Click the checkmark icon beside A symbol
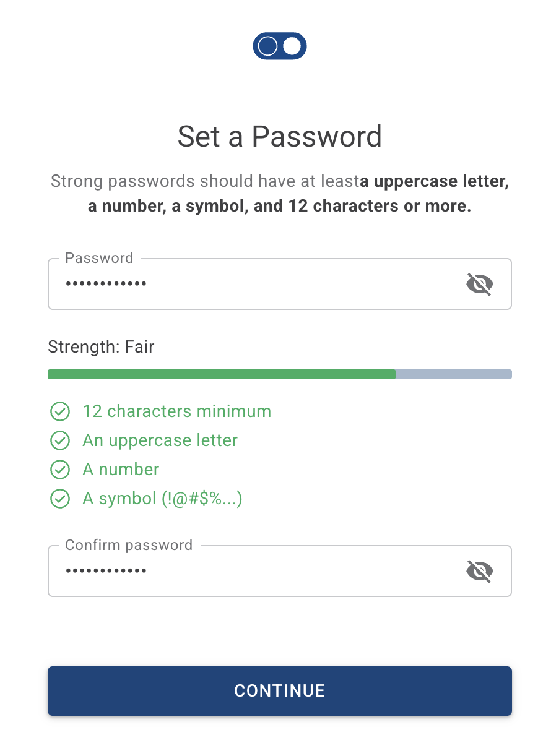 point(59,499)
